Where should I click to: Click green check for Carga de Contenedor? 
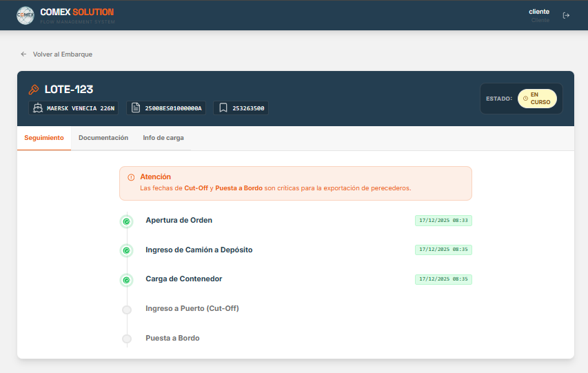126,280
